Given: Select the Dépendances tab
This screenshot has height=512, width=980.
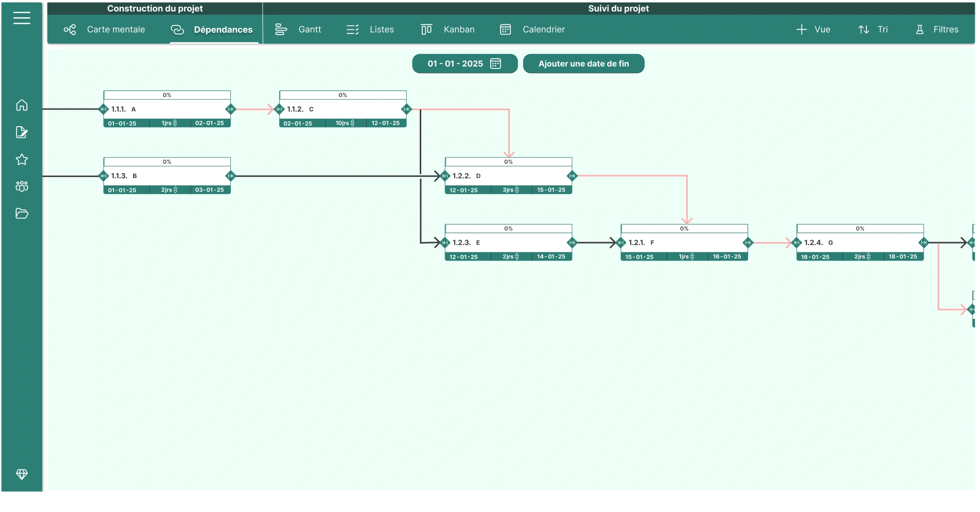Looking at the screenshot, I should (211, 29).
